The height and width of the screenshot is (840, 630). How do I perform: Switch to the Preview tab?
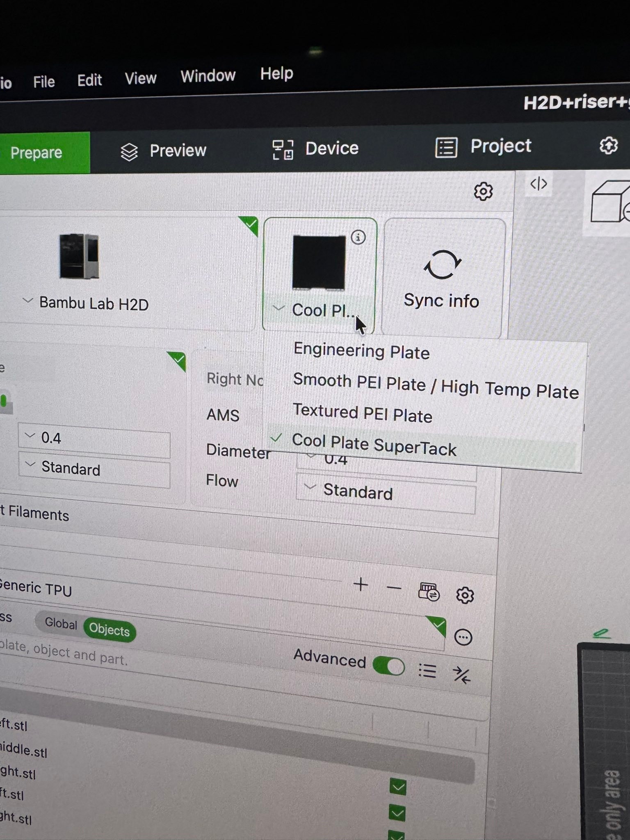click(x=164, y=151)
